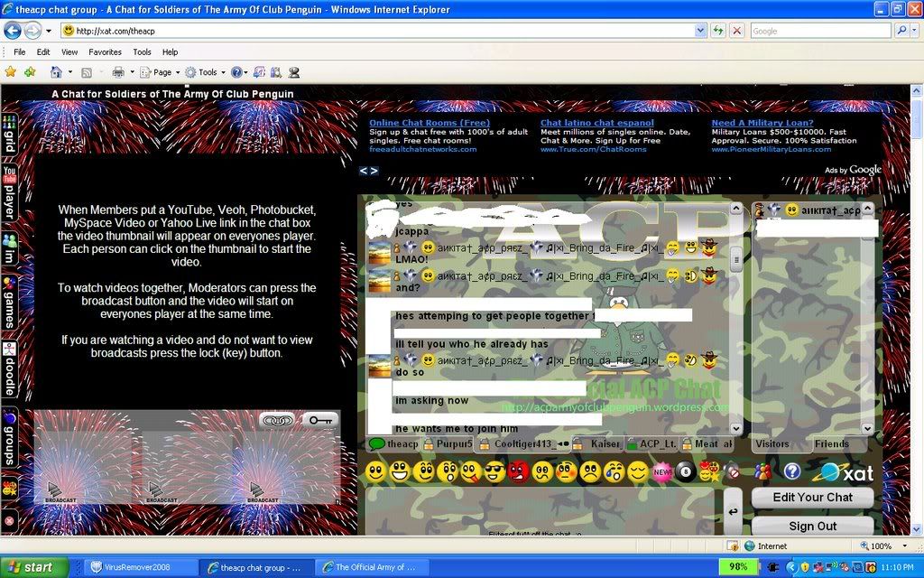Open the xat chat help question mark
Viewport: 924px width, 578px height.
[792, 471]
